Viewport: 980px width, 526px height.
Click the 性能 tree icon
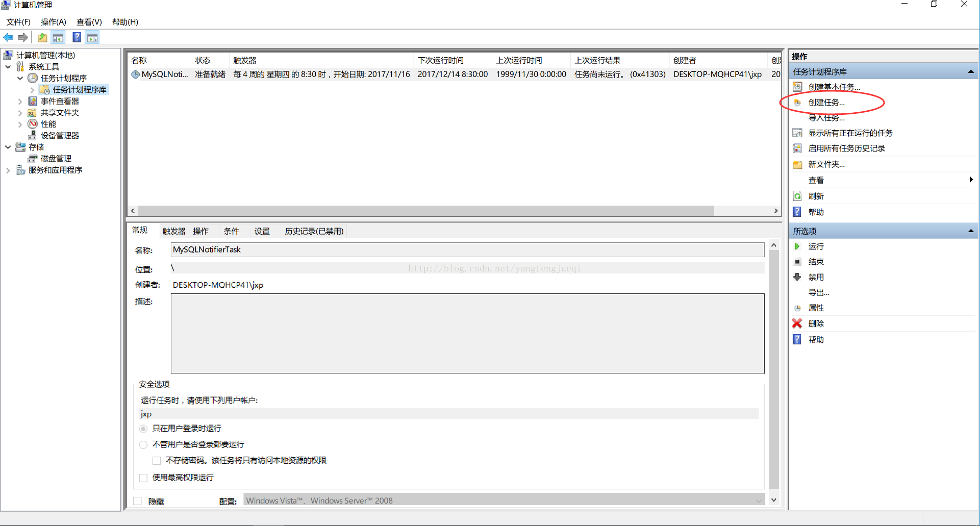pyautogui.click(x=33, y=124)
